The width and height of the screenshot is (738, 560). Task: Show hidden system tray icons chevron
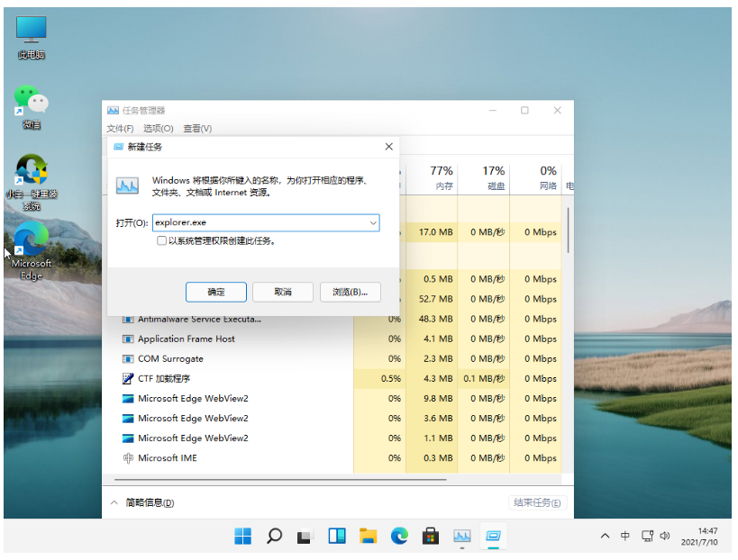pyautogui.click(x=606, y=537)
